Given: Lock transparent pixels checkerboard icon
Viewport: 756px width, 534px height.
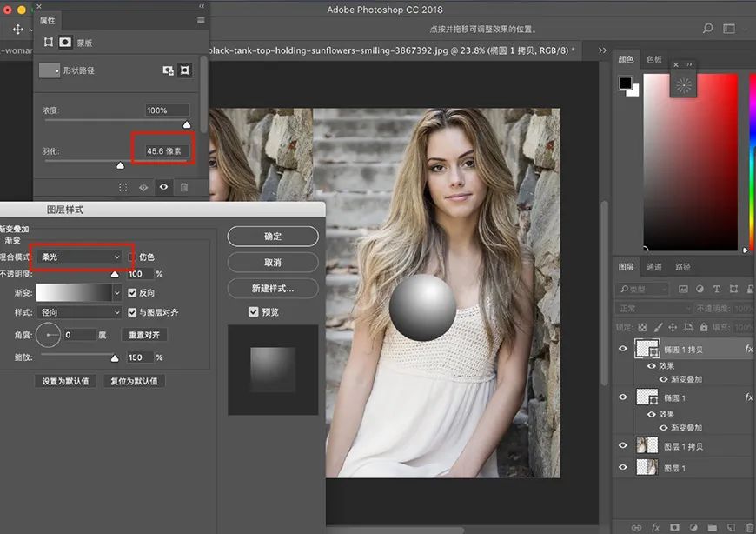Looking at the screenshot, I should click(x=642, y=328).
